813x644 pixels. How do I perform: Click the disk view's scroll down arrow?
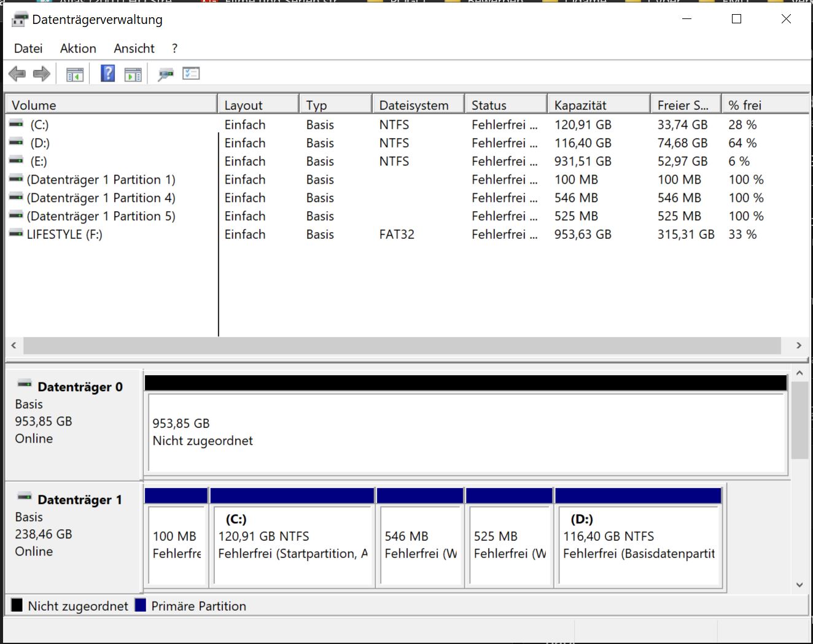[x=799, y=585]
